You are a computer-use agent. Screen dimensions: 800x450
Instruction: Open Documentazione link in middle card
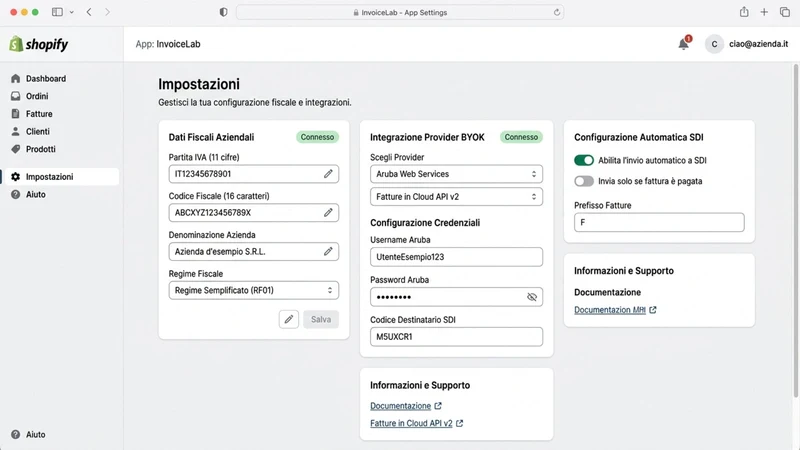tap(401, 406)
